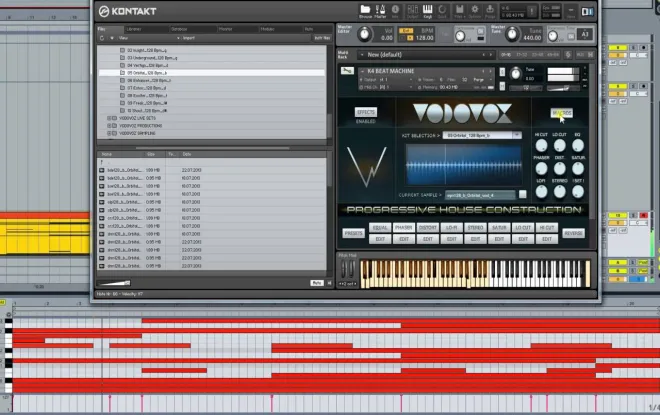660x415 pixels.
Task: Open the View dropdown in the Files browser
Action: 149,38
